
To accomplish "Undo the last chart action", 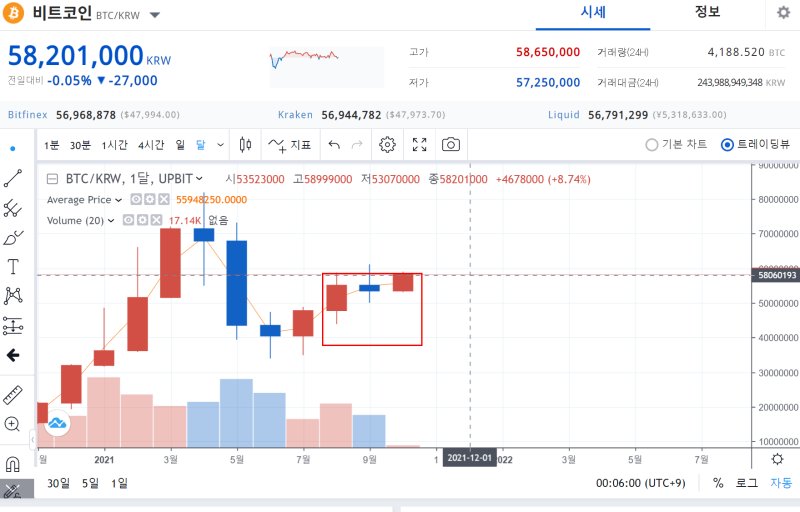I will 334,145.
